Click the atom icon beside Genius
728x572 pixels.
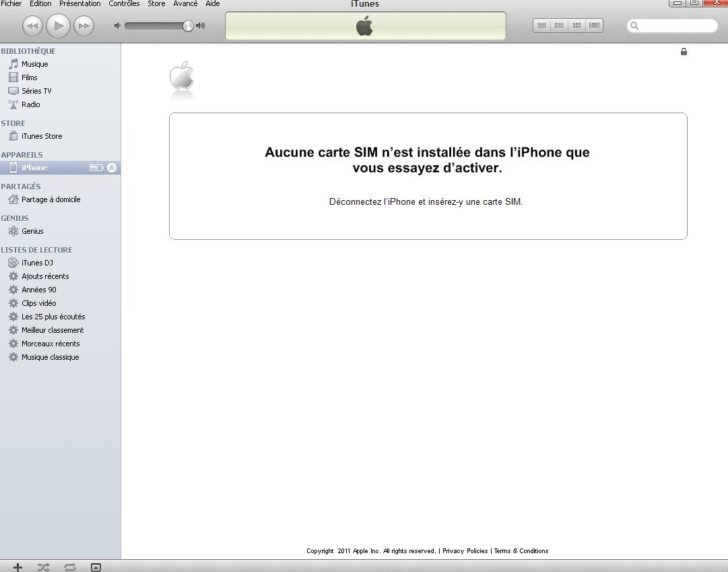pyautogui.click(x=13, y=231)
